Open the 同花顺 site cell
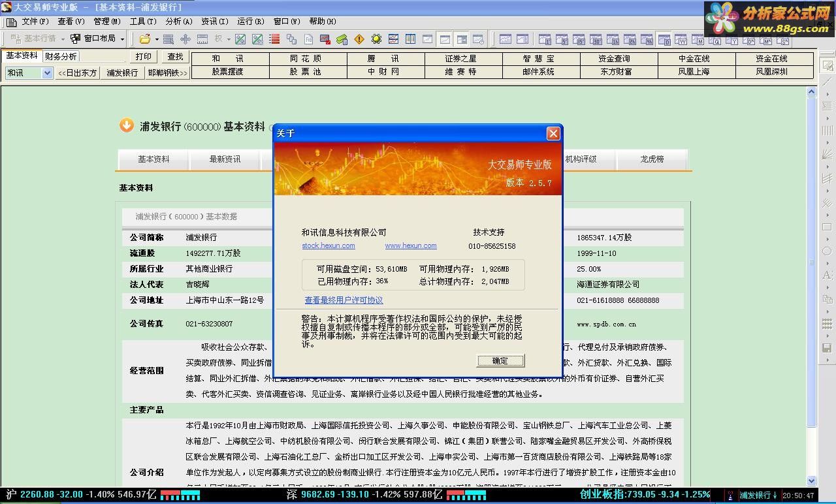This screenshot has width=836, height=504. pos(306,59)
